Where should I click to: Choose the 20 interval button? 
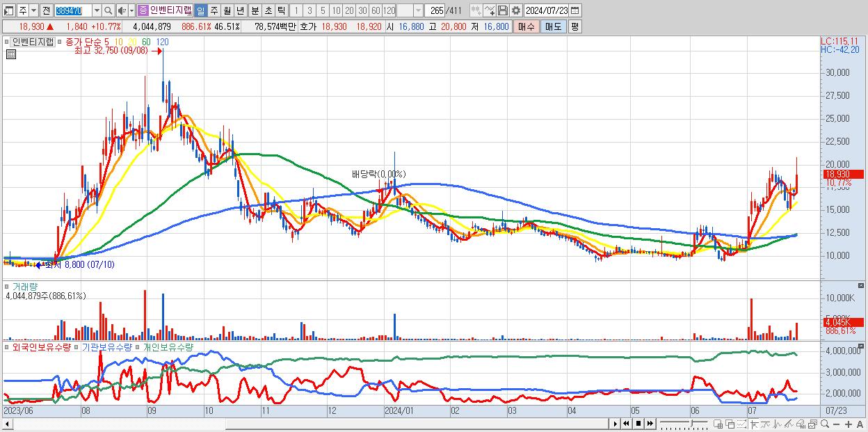[x=349, y=10]
